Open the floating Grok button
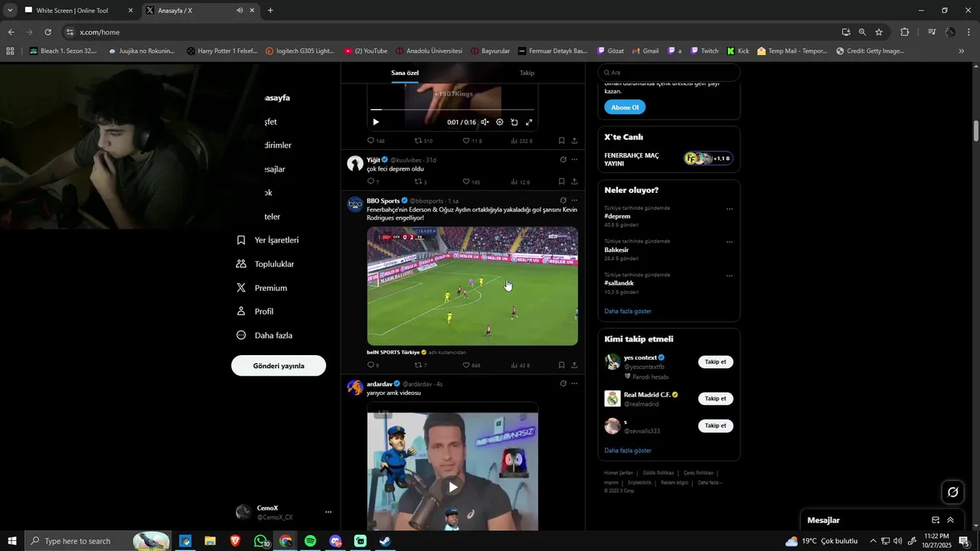Viewport: 980px width, 551px height. click(953, 492)
